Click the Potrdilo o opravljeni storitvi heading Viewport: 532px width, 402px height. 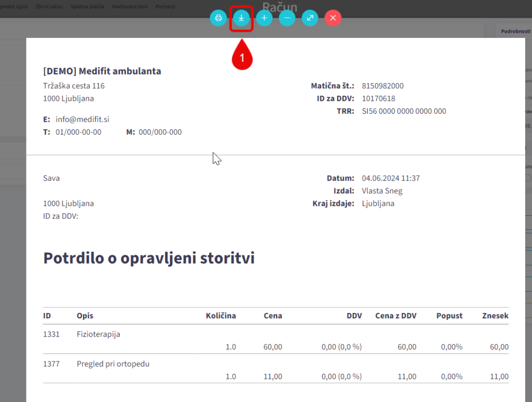149,258
